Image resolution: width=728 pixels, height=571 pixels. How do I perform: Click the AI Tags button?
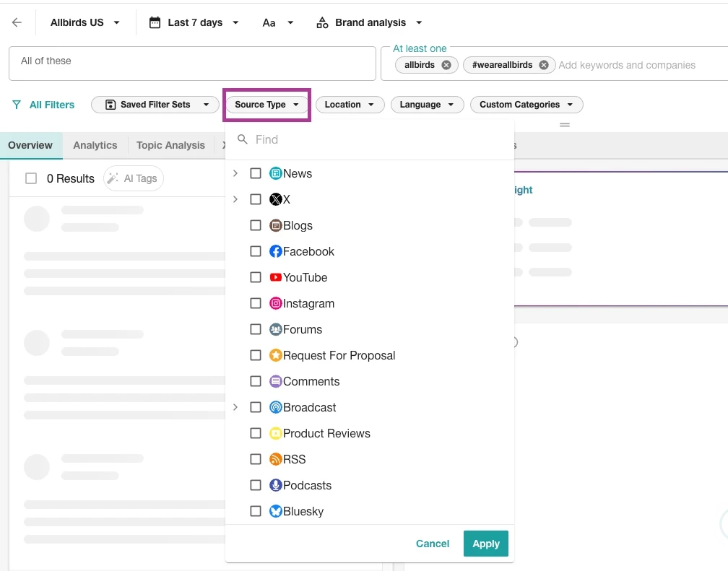click(134, 178)
